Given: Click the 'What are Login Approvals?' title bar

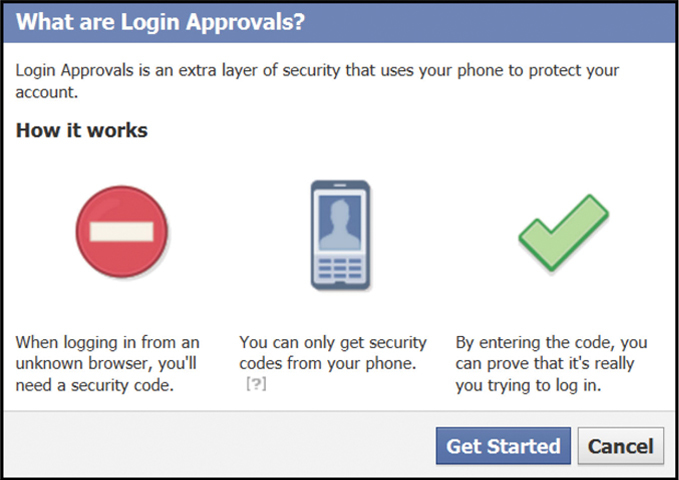Looking at the screenshot, I should 340,22.
